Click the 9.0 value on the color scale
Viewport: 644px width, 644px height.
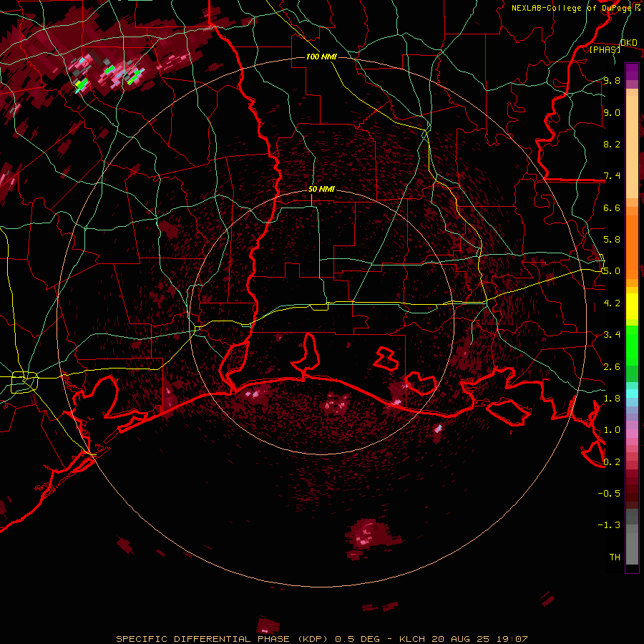click(x=612, y=112)
